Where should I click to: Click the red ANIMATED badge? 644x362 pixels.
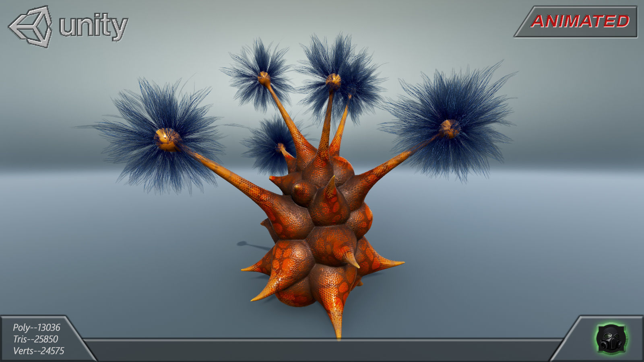[x=576, y=22]
